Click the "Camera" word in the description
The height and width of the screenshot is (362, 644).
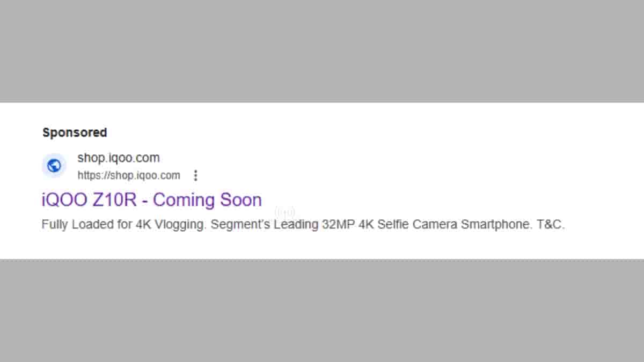pyautogui.click(x=435, y=225)
